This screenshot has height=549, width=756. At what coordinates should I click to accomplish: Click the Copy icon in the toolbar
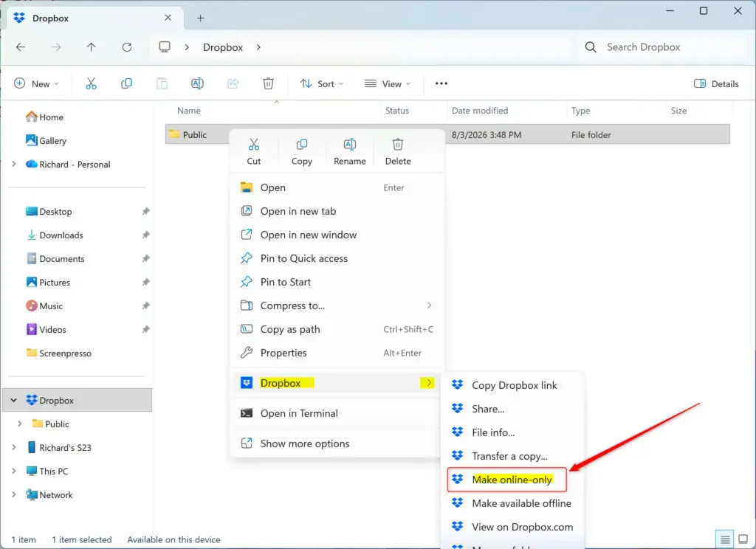pyautogui.click(x=126, y=83)
